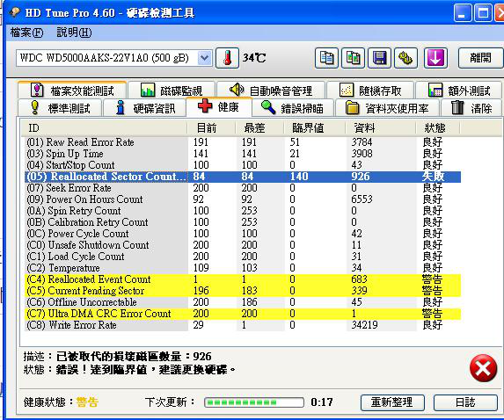Select the Current Pending Sector row
This screenshot has height=420, width=504.
click(x=243, y=291)
